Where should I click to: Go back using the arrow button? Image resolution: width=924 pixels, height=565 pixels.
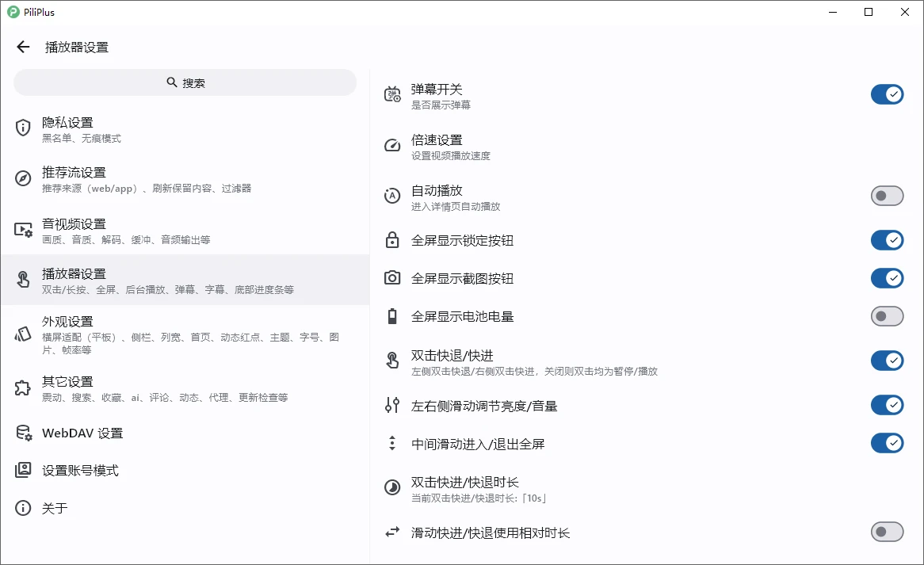tap(23, 47)
